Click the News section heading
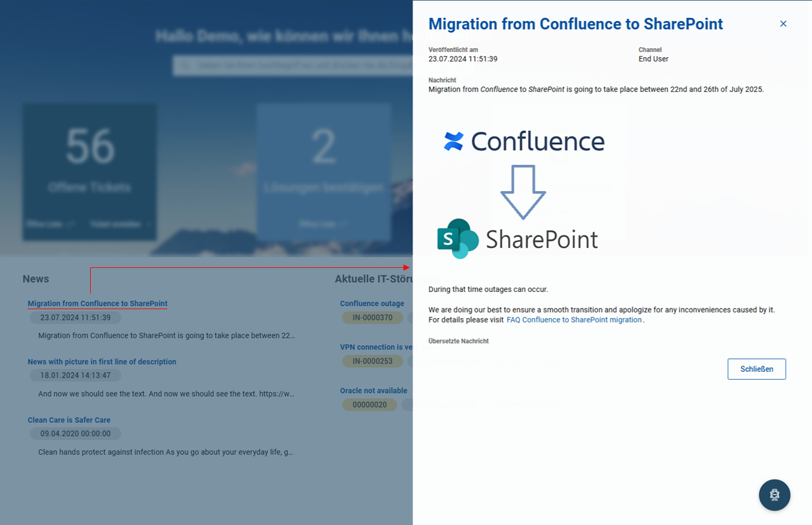This screenshot has height=525, width=812. [x=36, y=279]
